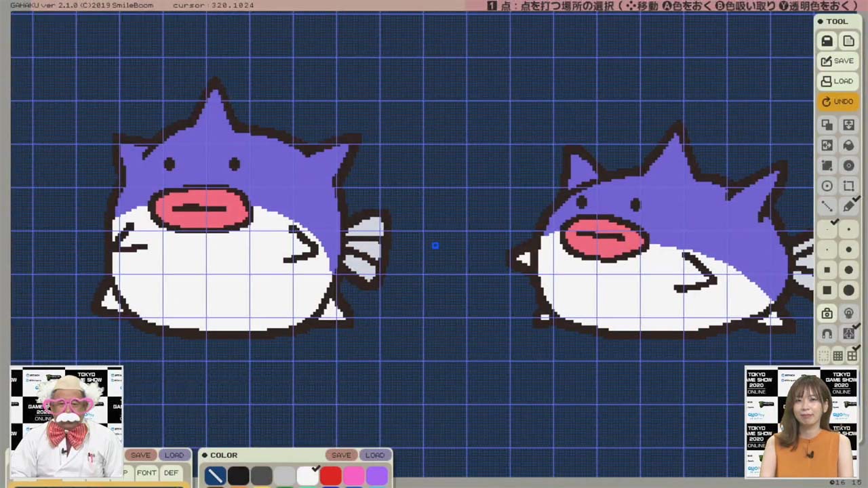Click the copy layers icon
868x488 pixels.
coord(827,125)
